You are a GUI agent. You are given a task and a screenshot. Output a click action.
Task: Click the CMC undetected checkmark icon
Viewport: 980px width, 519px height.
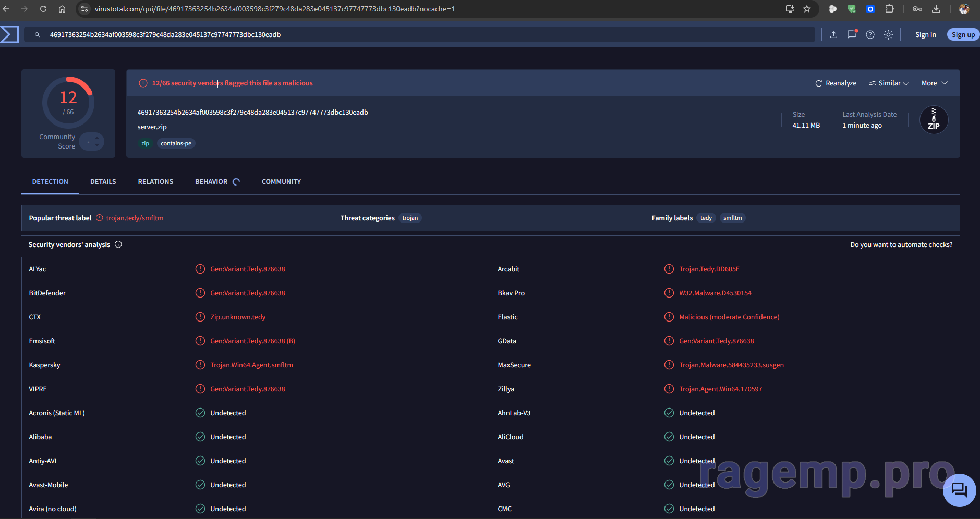[669, 509]
